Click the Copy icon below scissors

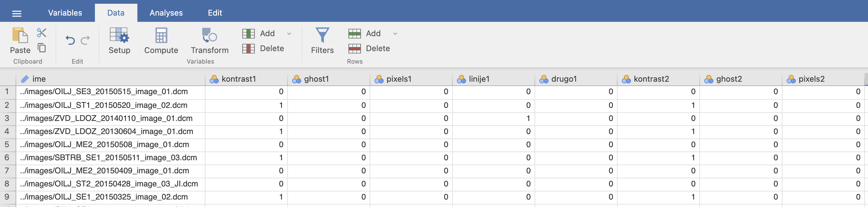[42, 48]
